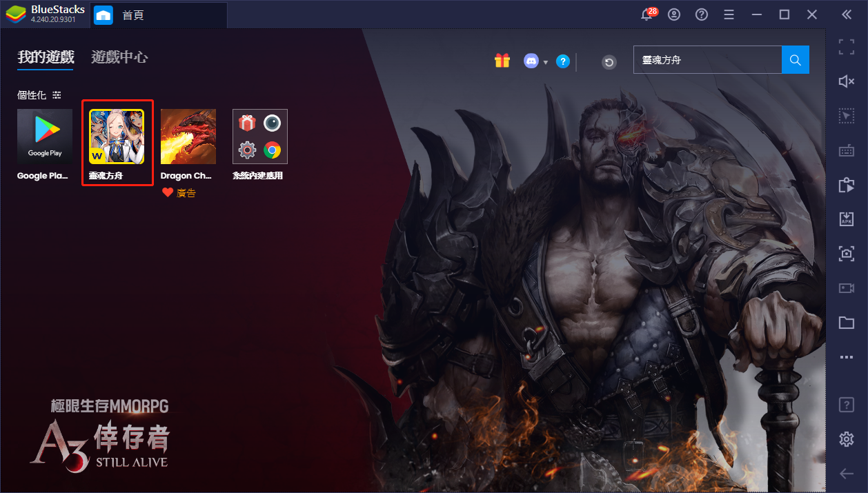Collapse the sidebar with double chevron icon
The height and width of the screenshot is (493, 868).
tap(847, 14)
